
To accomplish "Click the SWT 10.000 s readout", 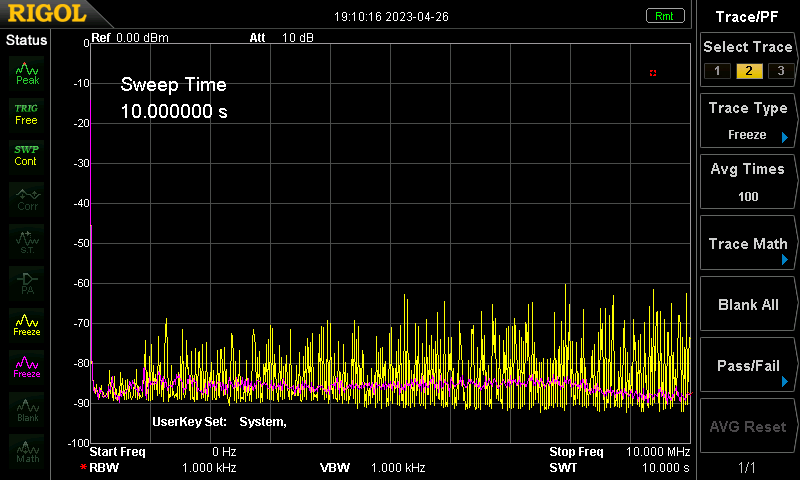I will pyautogui.click(x=619, y=468).
